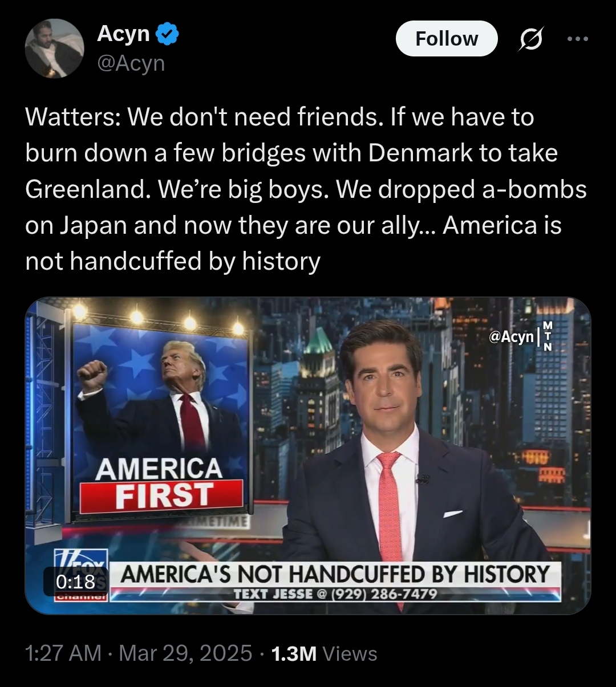This screenshot has height=687, width=616.
Task: Click the 'AMERICA'S NOT HANDCUFFED BY HISTORY' chyron
Action: coord(335,574)
